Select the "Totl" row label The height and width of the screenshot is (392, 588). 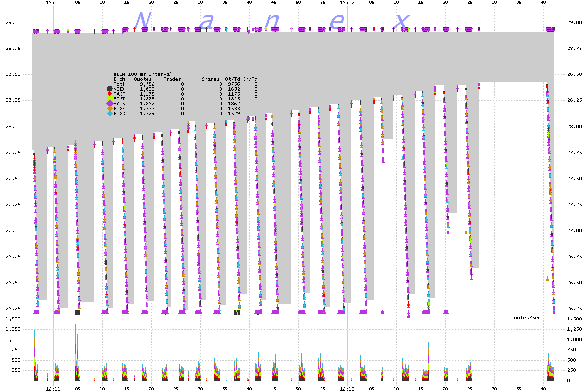pos(119,84)
